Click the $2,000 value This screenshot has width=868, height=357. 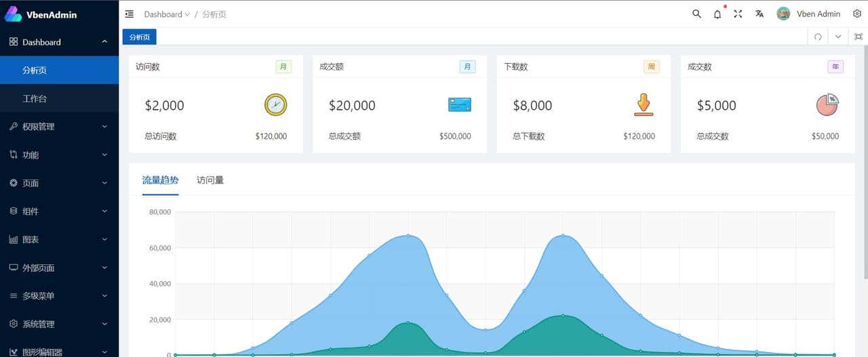click(165, 106)
